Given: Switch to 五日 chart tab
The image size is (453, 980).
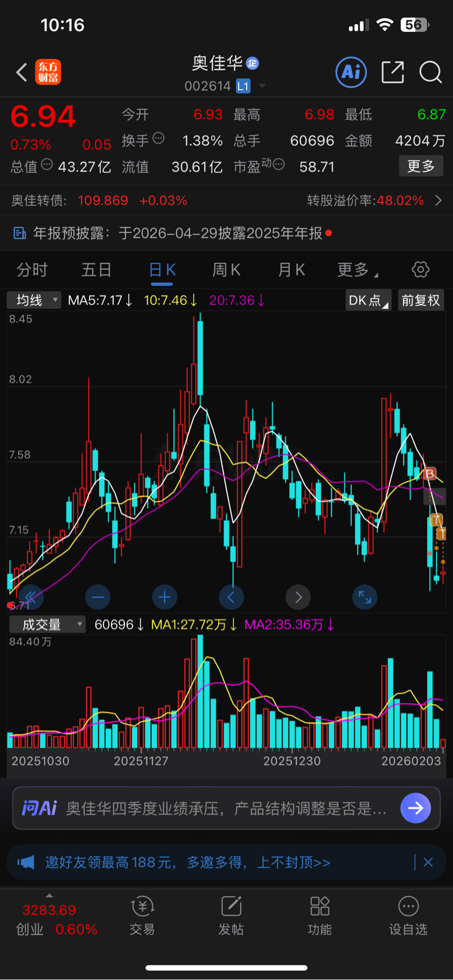Looking at the screenshot, I should tap(97, 270).
